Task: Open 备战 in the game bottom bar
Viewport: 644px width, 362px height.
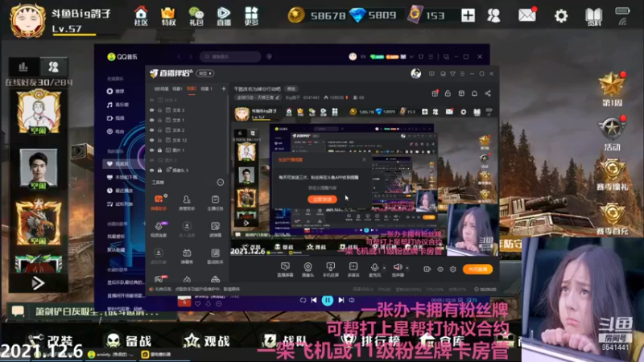Action: [x=129, y=340]
